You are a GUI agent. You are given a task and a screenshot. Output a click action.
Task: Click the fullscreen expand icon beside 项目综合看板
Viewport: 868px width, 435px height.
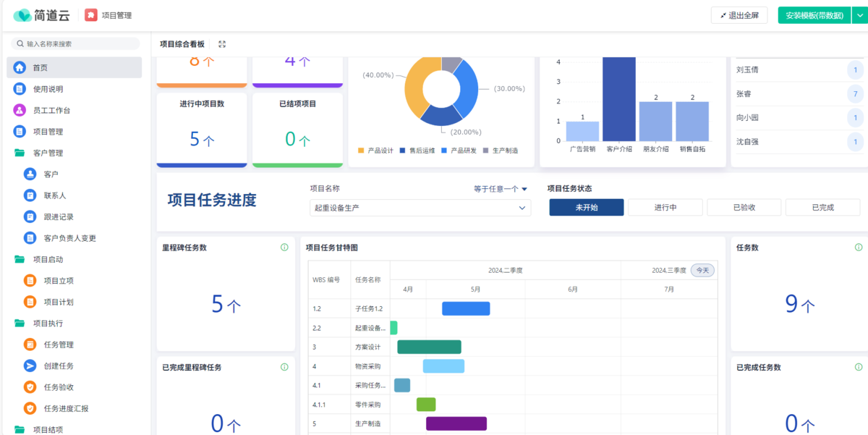click(x=222, y=44)
